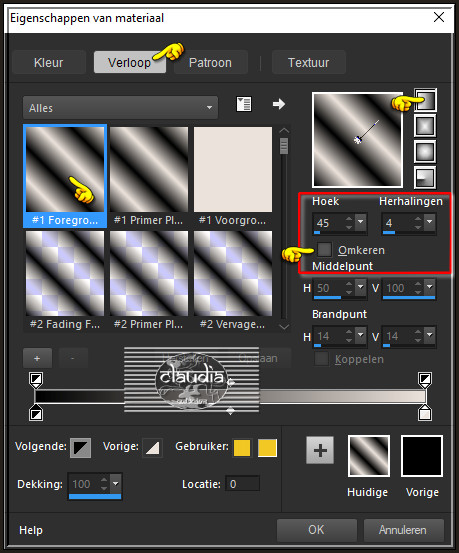
Task: Click the gradient list scroll-up arrow
Action: 284,130
